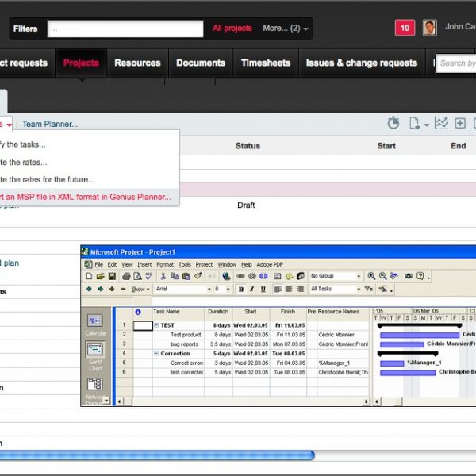
Task: Open the Tools menu in Microsoft Project
Action: pyautogui.click(x=185, y=264)
